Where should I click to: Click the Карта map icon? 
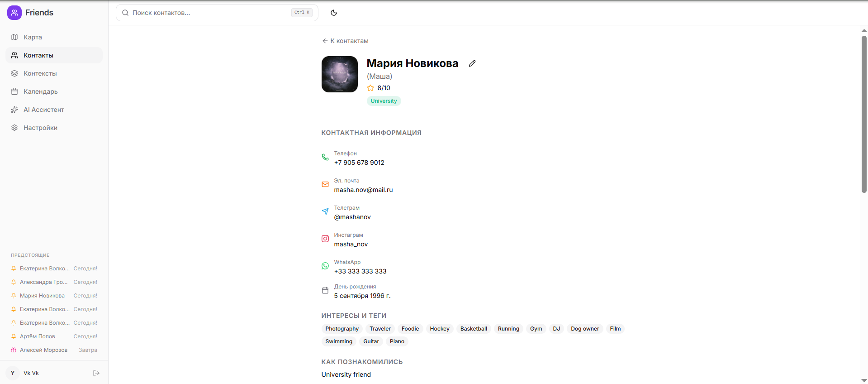(14, 37)
